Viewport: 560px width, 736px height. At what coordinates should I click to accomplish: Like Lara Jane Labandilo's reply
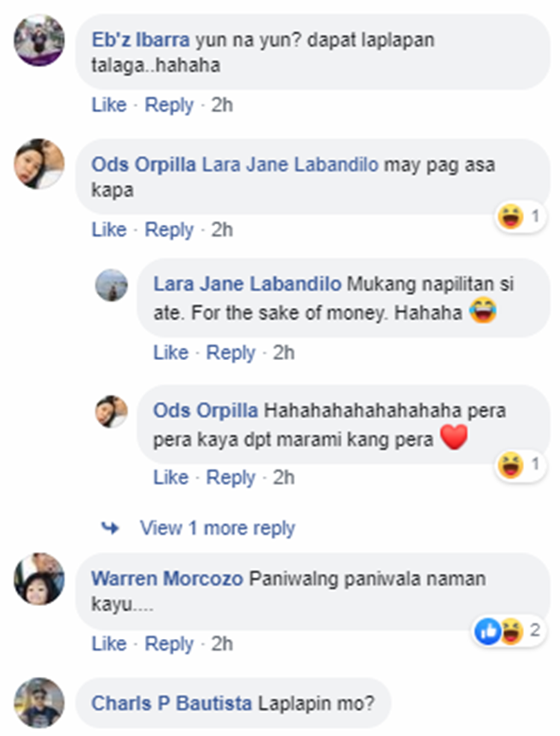click(x=171, y=353)
